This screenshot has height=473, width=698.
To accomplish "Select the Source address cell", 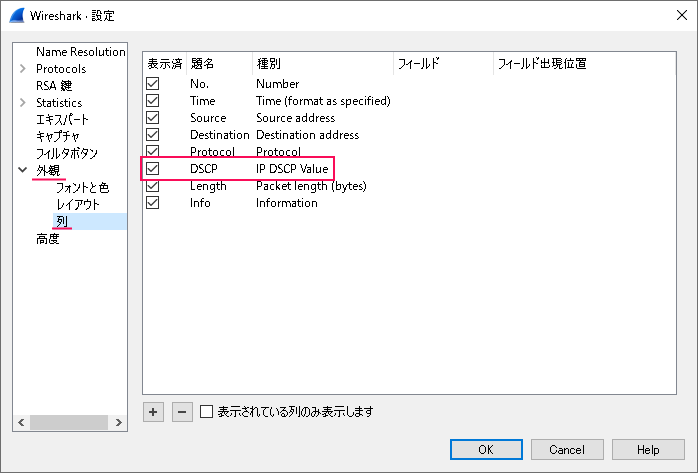I will point(296,117).
